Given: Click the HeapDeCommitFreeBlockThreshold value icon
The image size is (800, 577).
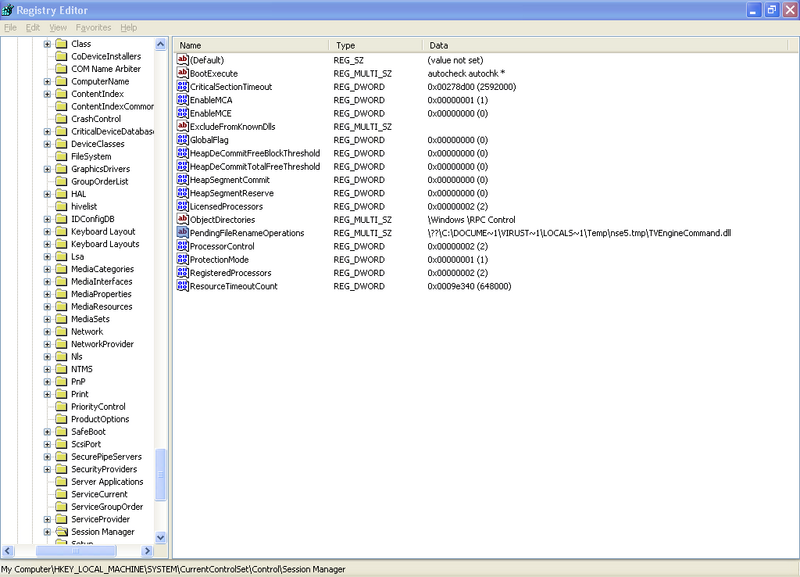Looking at the screenshot, I should click(183, 153).
